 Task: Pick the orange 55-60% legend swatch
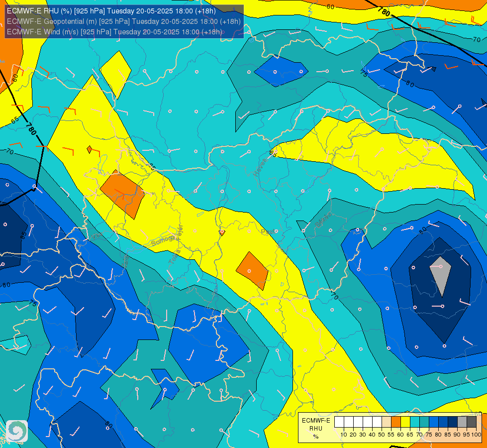(395, 422)
